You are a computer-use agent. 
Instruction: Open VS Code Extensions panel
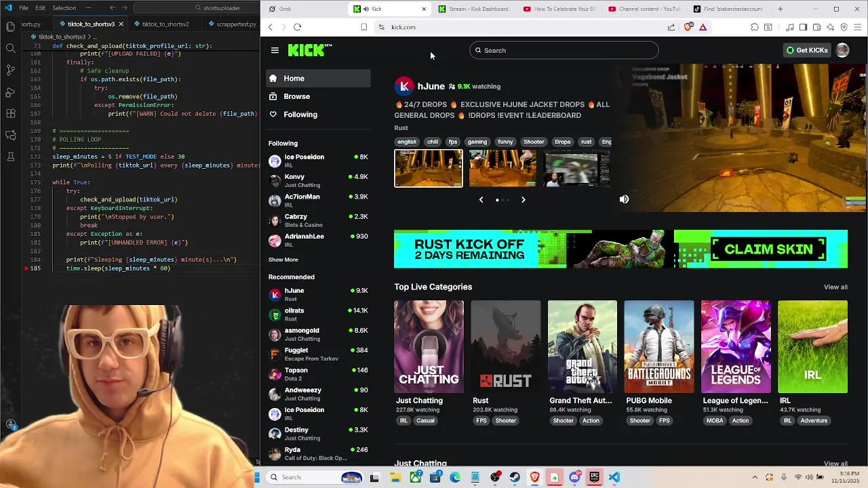10,113
